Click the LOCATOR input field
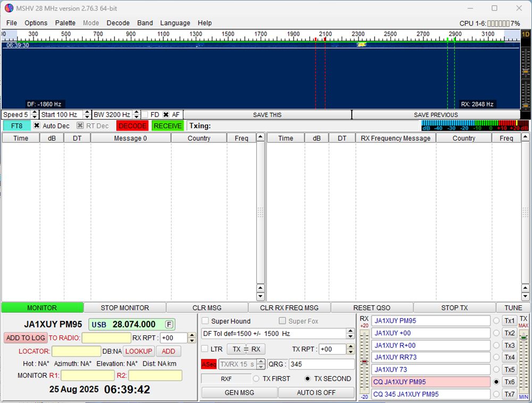The width and height of the screenshot is (532, 403). tap(76, 351)
